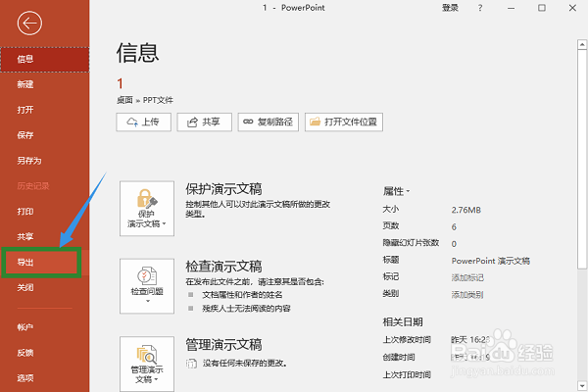
Task: Click the help question mark icon
Action: tap(480, 8)
